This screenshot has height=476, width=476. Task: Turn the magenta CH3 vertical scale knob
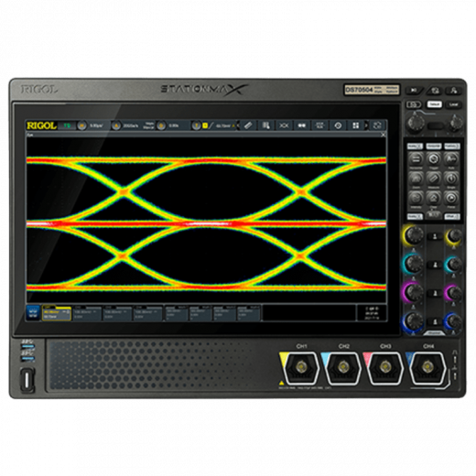click(414, 292)
